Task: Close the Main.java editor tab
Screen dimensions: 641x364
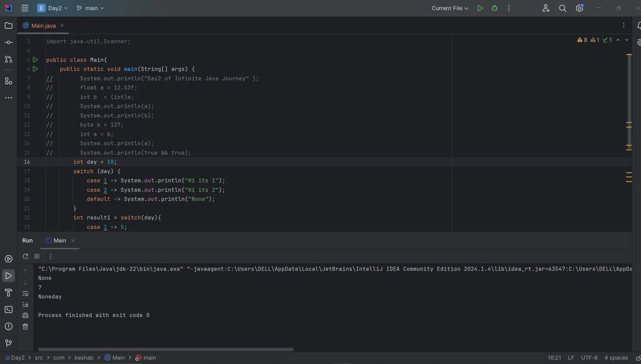Action: coord(62,25)
